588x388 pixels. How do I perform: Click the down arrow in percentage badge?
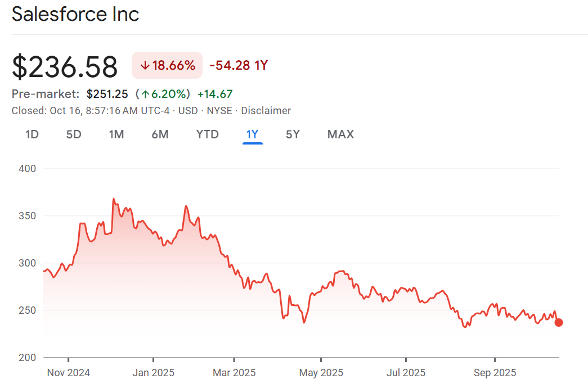coord(145,65)
